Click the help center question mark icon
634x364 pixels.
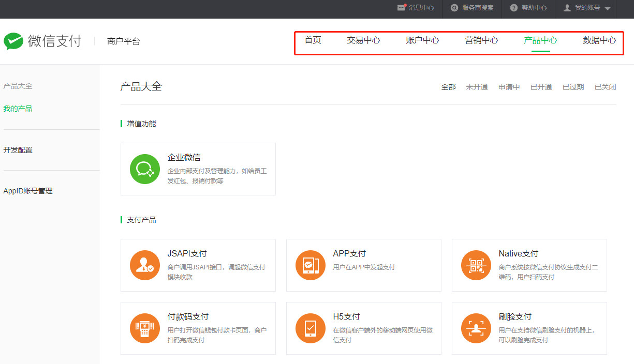(514, 8)
